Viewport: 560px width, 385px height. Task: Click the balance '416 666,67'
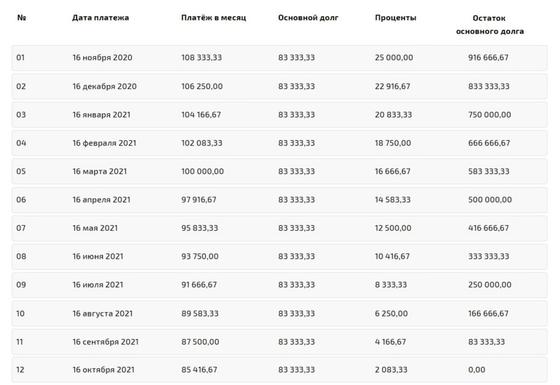(488, 228)
